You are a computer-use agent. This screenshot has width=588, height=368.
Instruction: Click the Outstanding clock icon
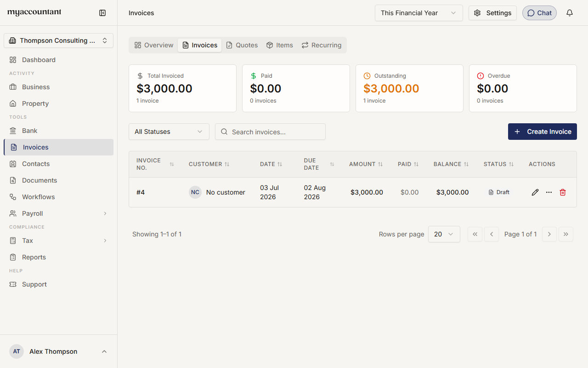click(x=367, y=76)
